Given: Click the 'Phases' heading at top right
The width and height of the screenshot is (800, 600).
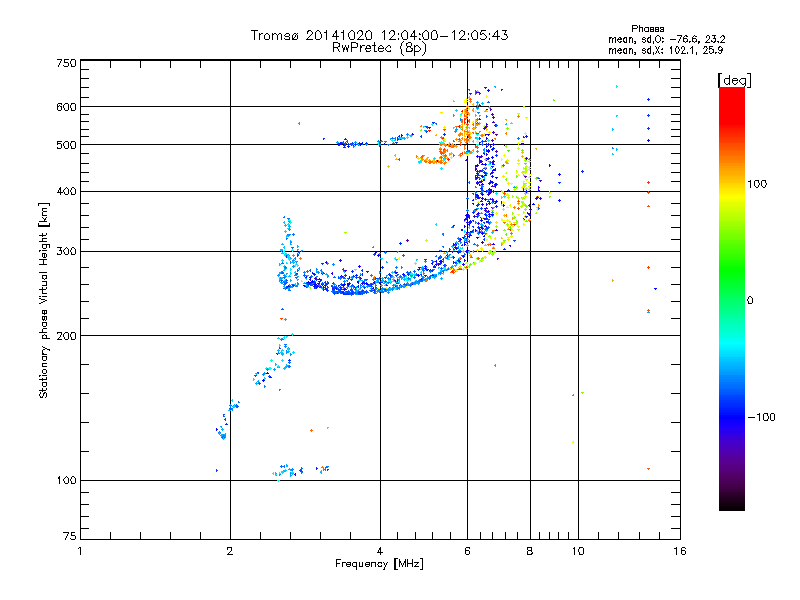Looking at the screenshot, I should (648, 29).
